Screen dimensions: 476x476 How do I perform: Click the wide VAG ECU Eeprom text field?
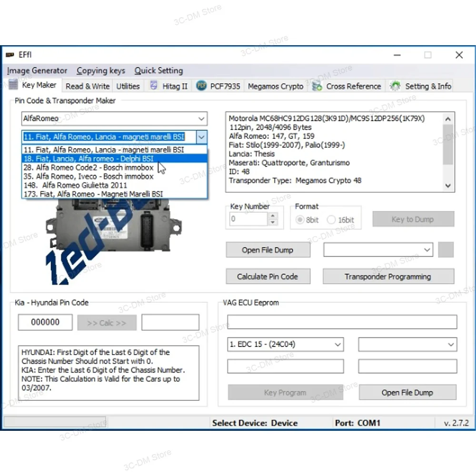342,322
